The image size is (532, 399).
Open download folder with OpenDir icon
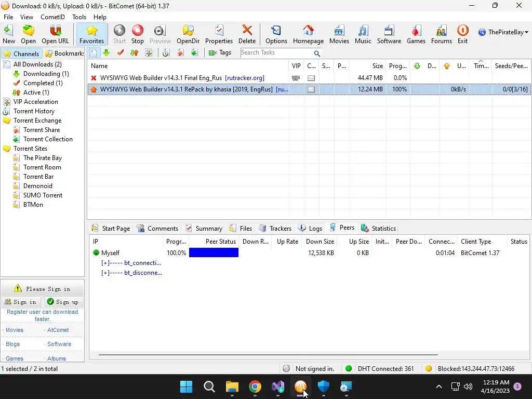tap(188, 34)
